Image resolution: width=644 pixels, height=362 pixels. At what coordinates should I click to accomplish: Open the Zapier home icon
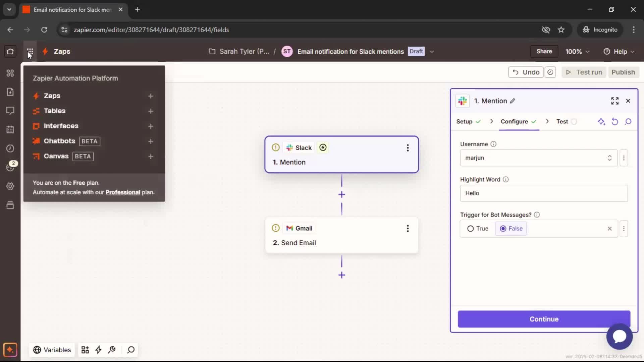pyautogui.click(x=10, y=52)
